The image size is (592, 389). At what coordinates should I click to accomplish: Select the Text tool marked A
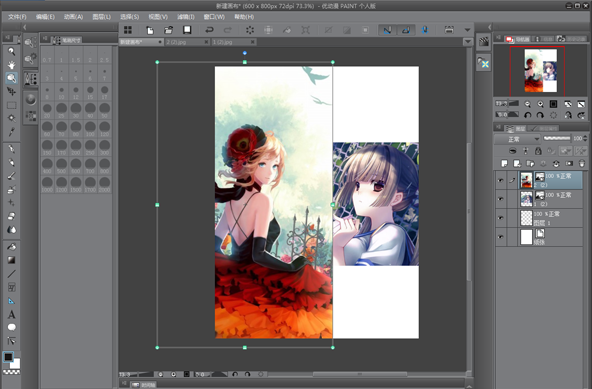point(11,314)
